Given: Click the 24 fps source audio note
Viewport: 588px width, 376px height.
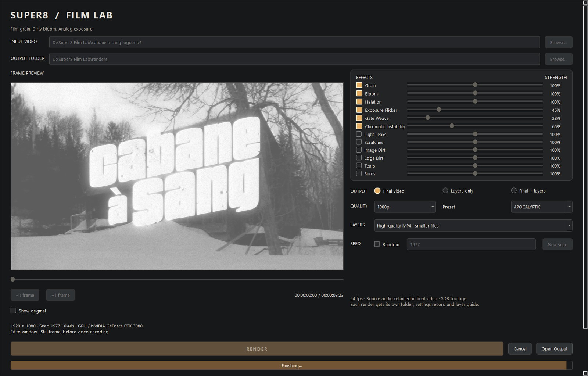Looking at the screenshot, I should pos(408,298).
